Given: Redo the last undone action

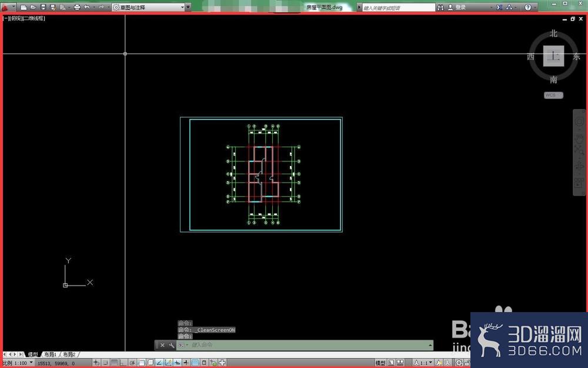Looking at the screenshot, I should (101, 7).
